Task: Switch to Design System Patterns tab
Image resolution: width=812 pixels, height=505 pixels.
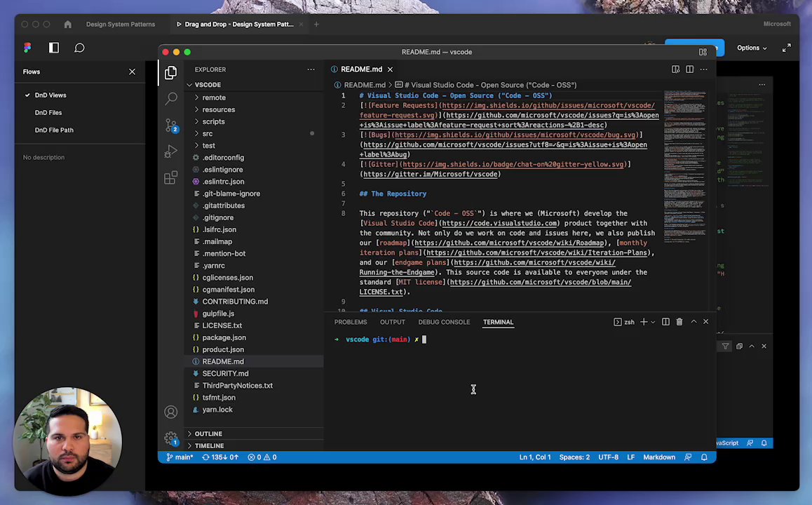Action: pyautogui.click(x=121, y=25)
